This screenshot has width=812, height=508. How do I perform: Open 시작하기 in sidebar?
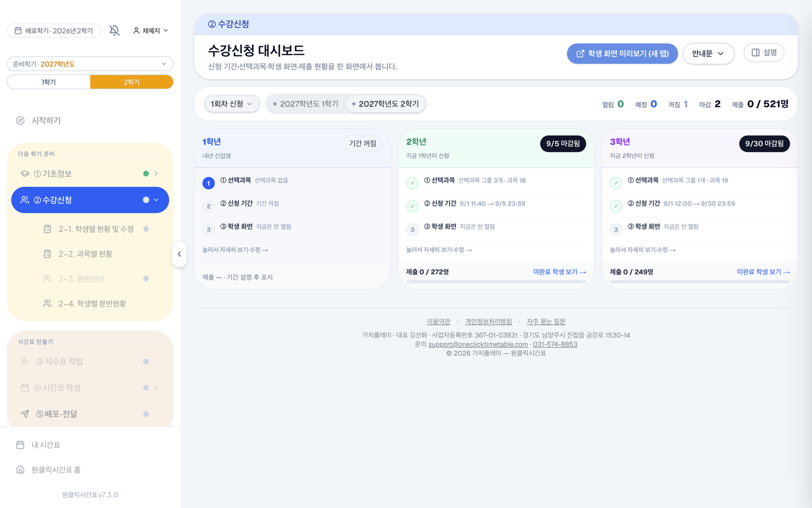point(90,120)
